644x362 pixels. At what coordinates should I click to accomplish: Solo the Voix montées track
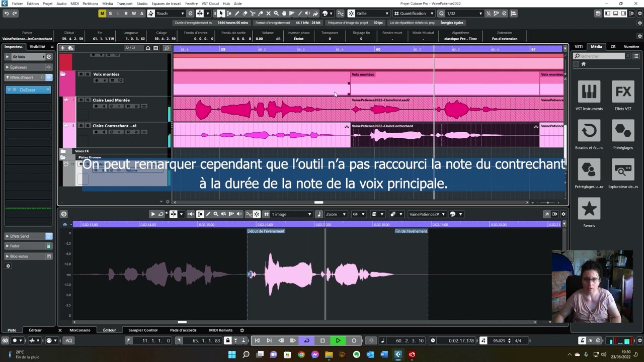coord(88,74)
